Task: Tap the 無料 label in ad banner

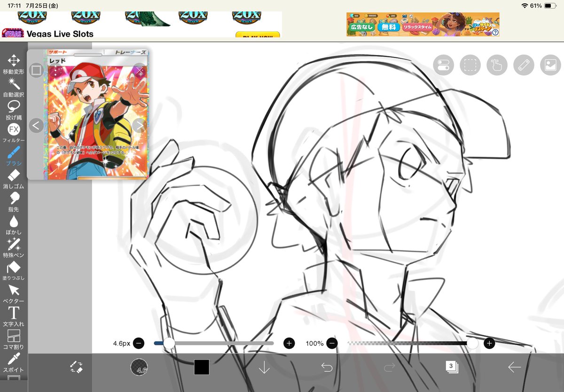Action: click(x=389, y=27)
